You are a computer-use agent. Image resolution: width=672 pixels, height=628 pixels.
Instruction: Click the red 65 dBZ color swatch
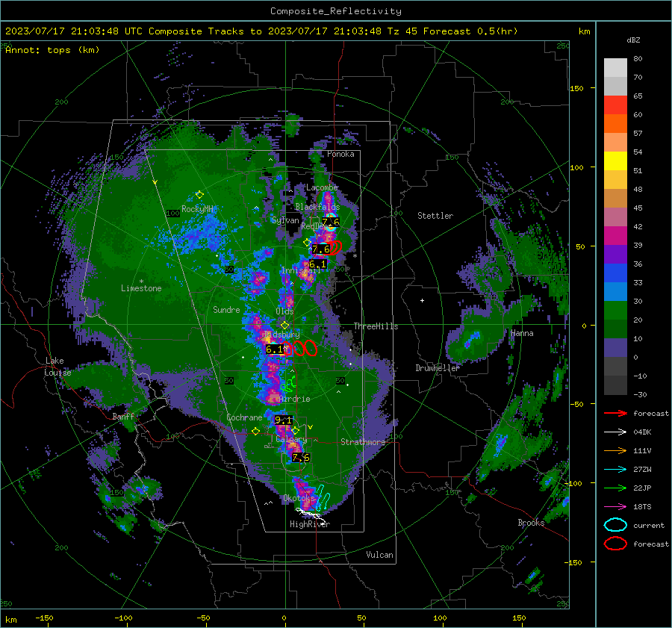point(615,105)
